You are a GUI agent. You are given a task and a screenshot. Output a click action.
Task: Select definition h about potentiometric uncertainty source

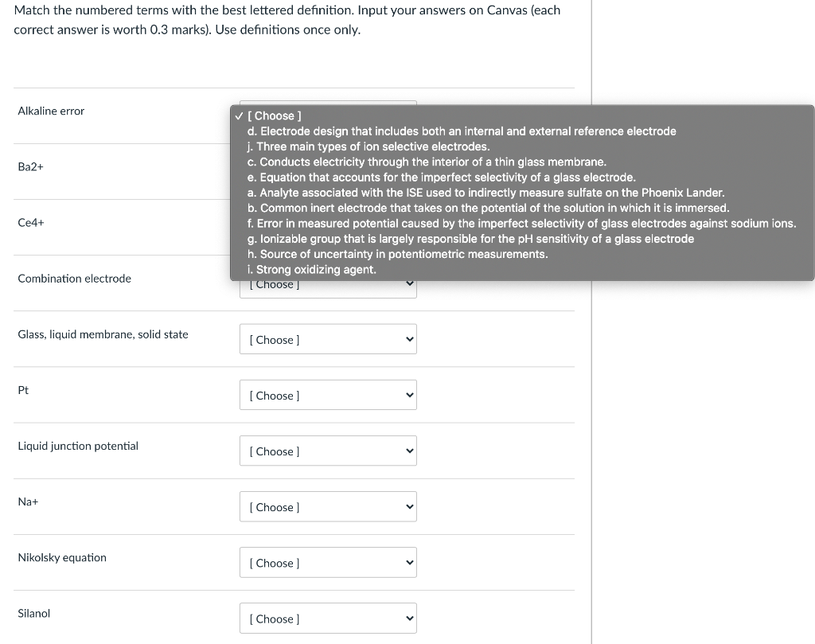(398, 253)
